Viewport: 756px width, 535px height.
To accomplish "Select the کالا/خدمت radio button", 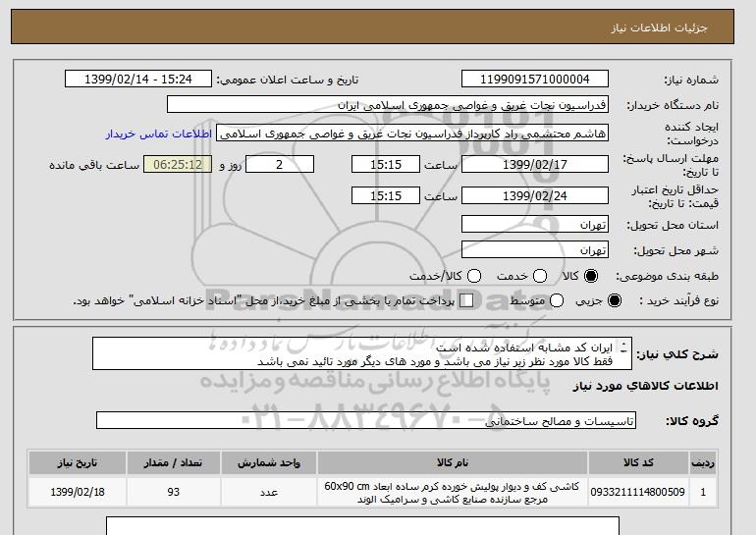I will [x=474, y=276].
